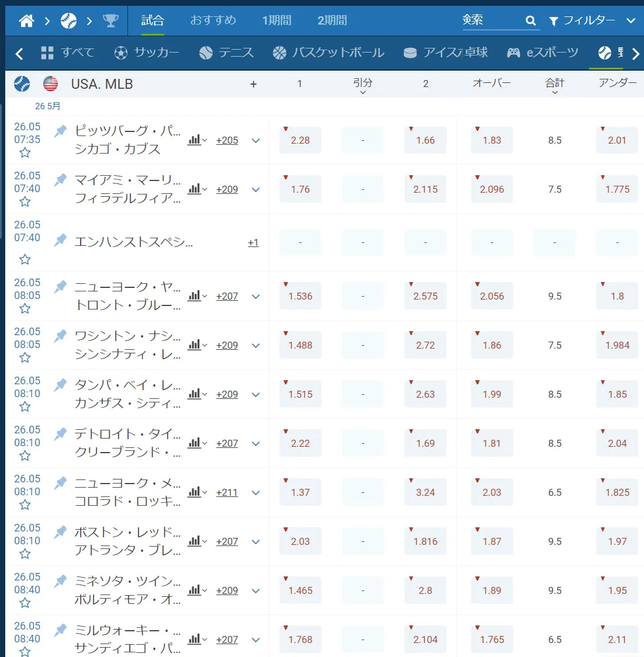Open +211 markets for コロラド match
The image size is (644, 657).
(x=227, y=493)
